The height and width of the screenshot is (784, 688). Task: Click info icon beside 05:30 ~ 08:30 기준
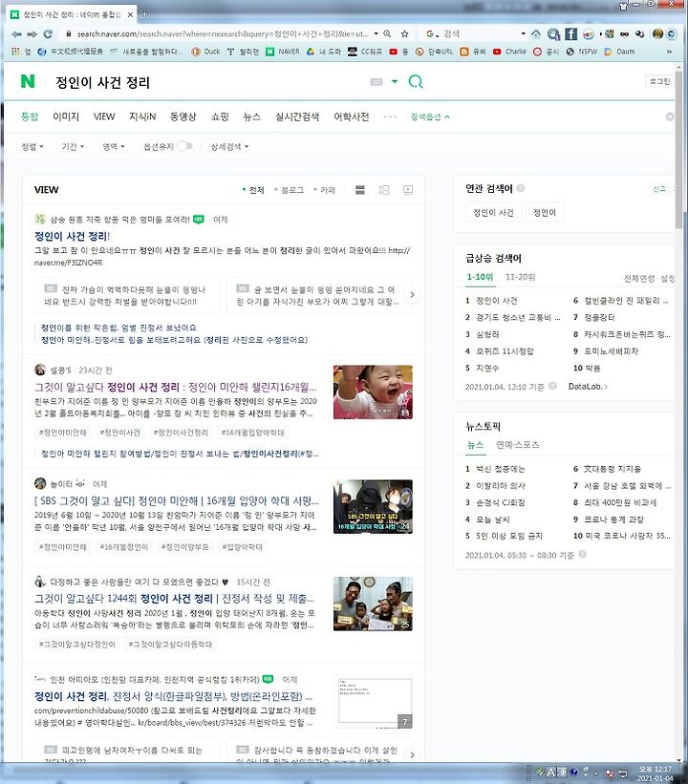[582, 554]
